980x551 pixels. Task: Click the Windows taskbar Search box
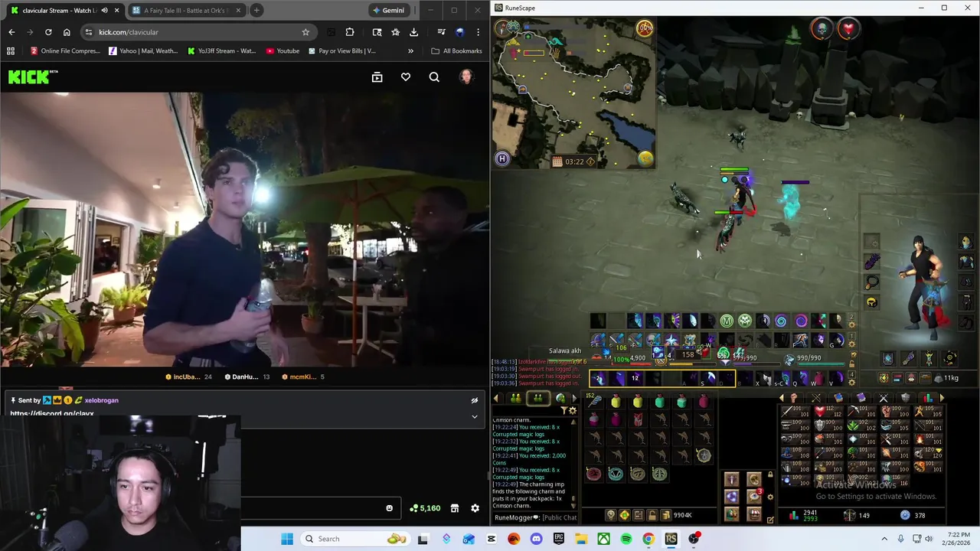tap(354, 539)
